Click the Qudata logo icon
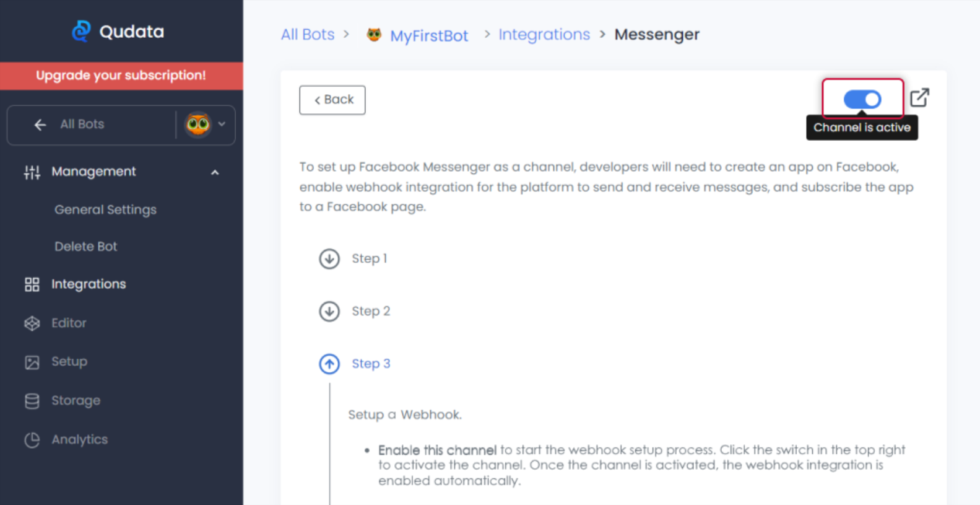The image size is (980, 505). point(81,31)
